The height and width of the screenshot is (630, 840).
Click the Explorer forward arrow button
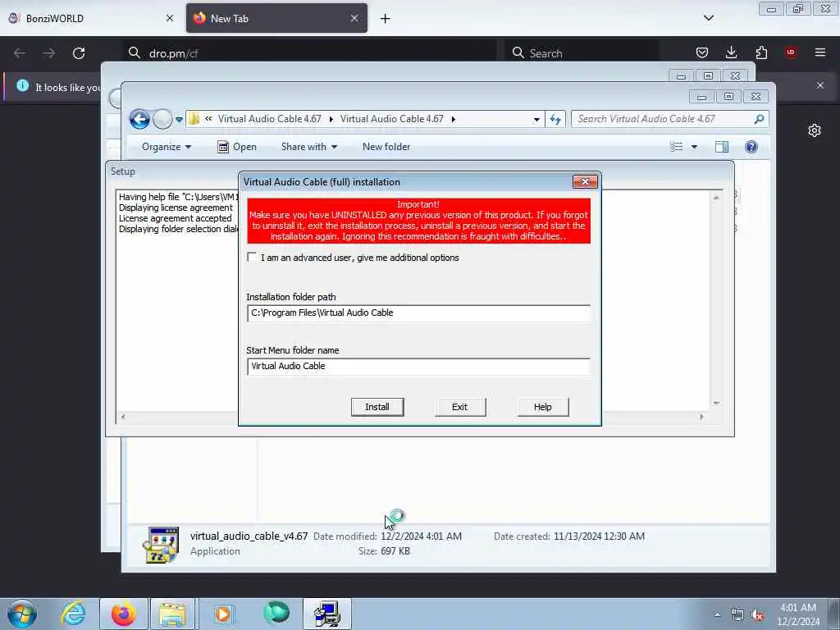pyautogui.click(x=162, y=119)
